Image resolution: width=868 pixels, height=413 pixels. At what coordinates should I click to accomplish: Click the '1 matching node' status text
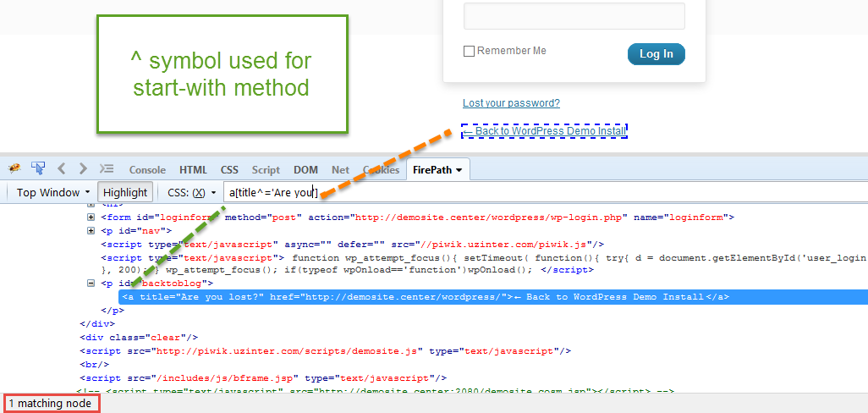51,404
